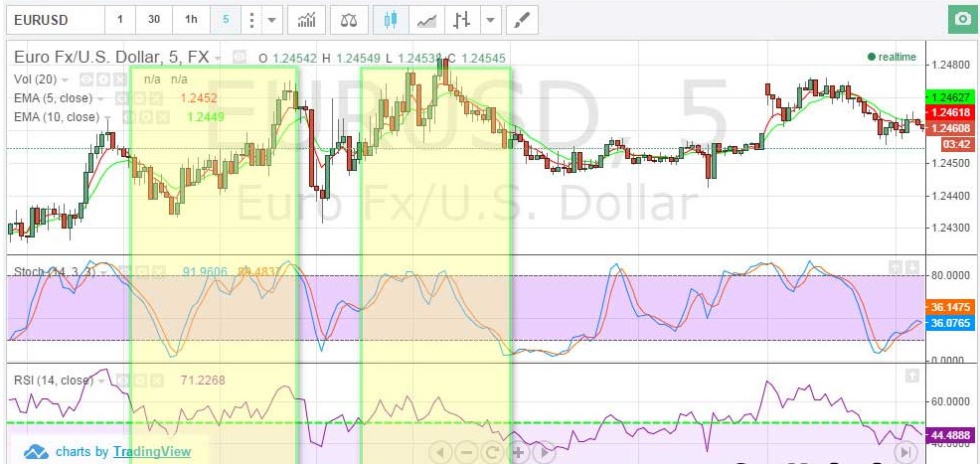The height and width of the screenshot is (464, 980).
Task: Zoom out with the minus button
Action: 465,453
